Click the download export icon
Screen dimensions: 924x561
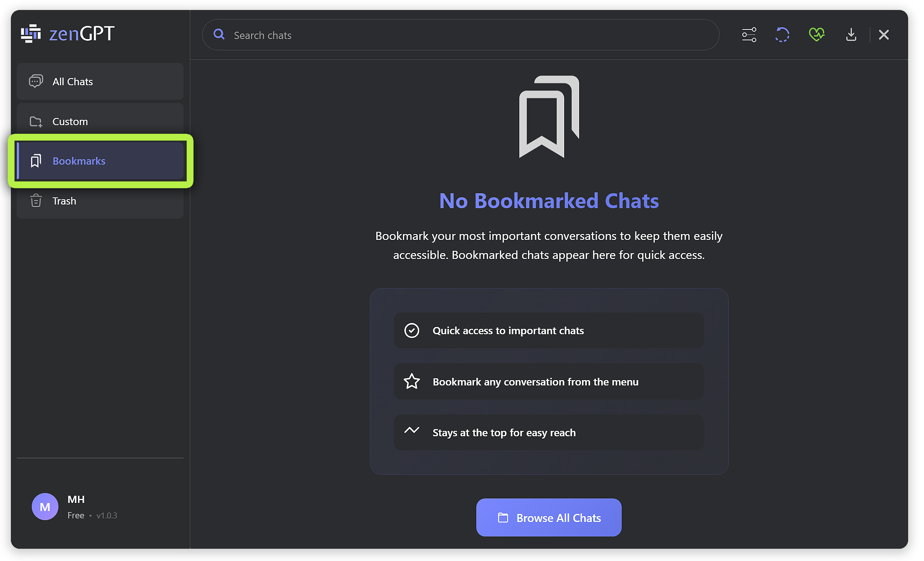coord(851,35)
